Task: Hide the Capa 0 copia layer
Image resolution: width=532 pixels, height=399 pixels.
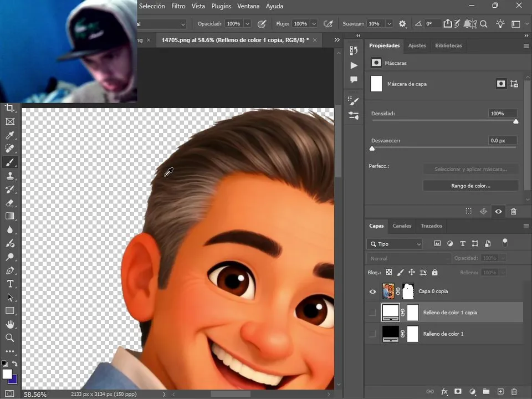Action: pyautogui.click(x=372, y=291)
